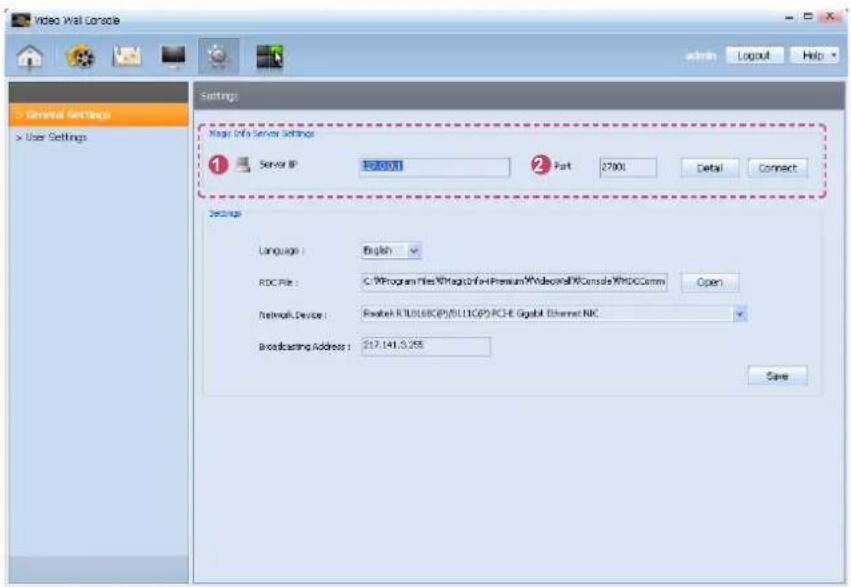Click the Connect button
Screen dimensions: 851x587
click(777, 168)
